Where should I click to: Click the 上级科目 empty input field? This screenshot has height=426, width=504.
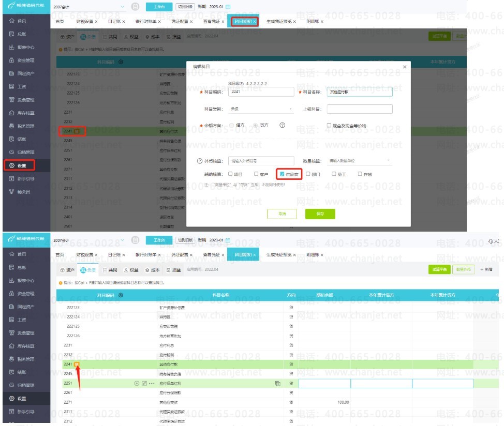point(360,109)
